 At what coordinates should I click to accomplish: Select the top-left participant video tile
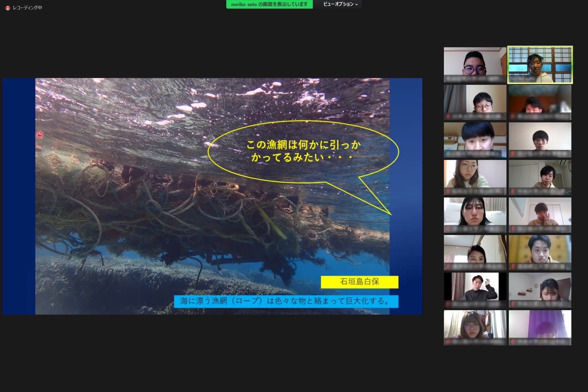[x=475, y=65]
